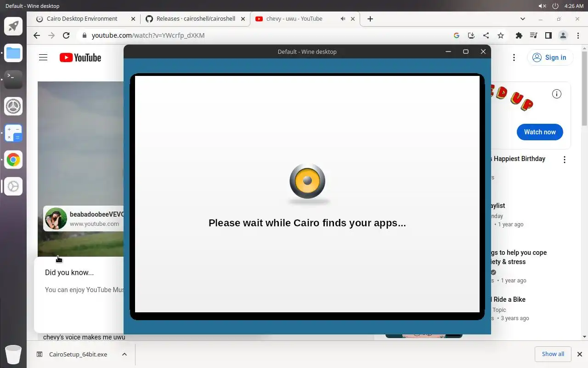
Task: Open options for Happiest Birthday video
Action: click(565, 160)
